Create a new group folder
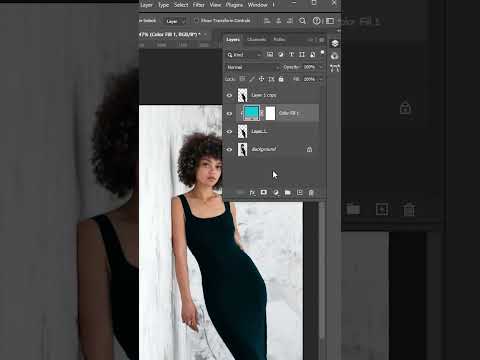Screen dimensions: 480x360 (x=288, y=193)
